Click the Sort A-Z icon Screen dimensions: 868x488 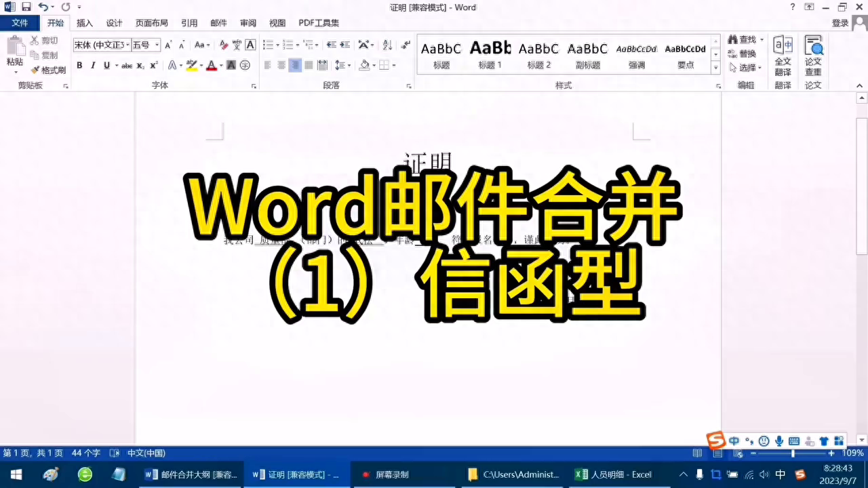pos(387,45)
